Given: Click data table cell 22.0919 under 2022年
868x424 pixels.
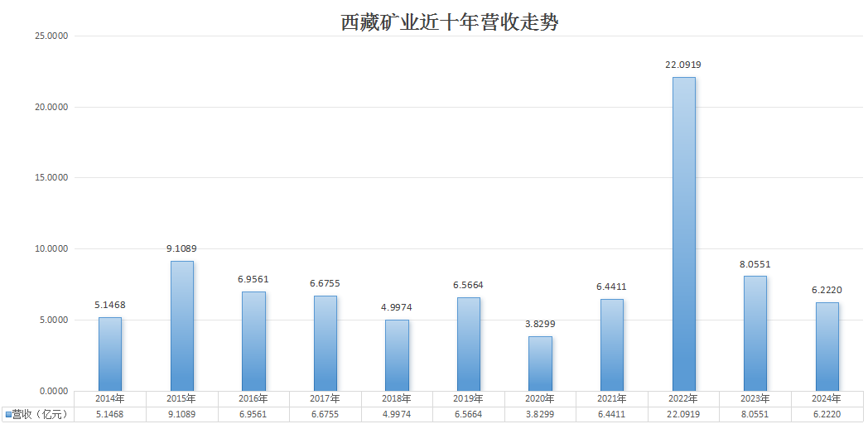Looking at the screenshot, I should tap(683, 415).
